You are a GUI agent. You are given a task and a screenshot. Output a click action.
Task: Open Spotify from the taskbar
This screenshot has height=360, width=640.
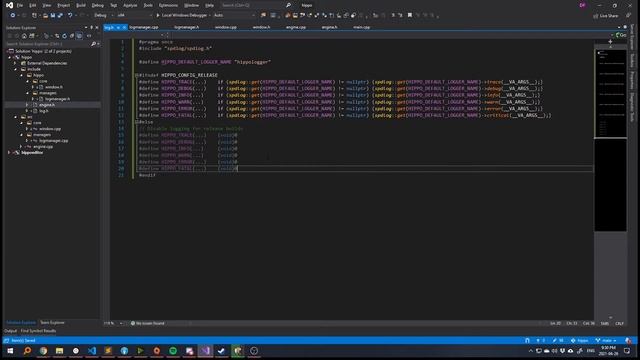click(x=173, y=351)
